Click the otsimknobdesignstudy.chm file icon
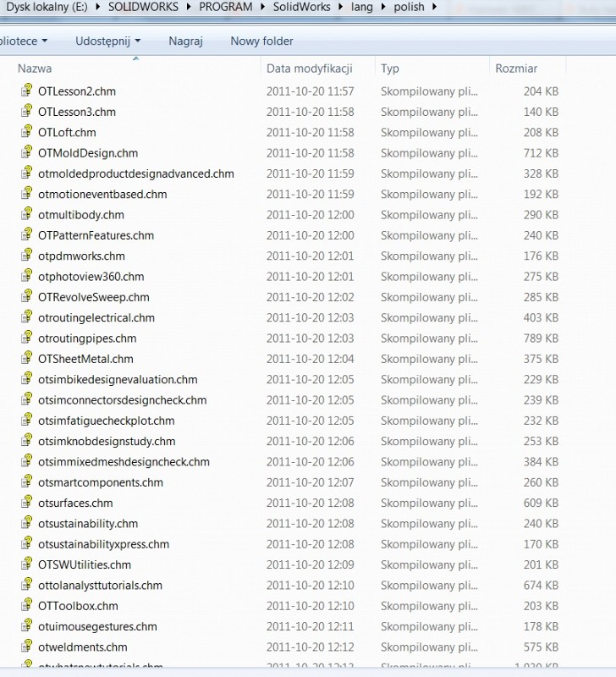This screenshot has height=677, width=616. click(x=27, y=440)
